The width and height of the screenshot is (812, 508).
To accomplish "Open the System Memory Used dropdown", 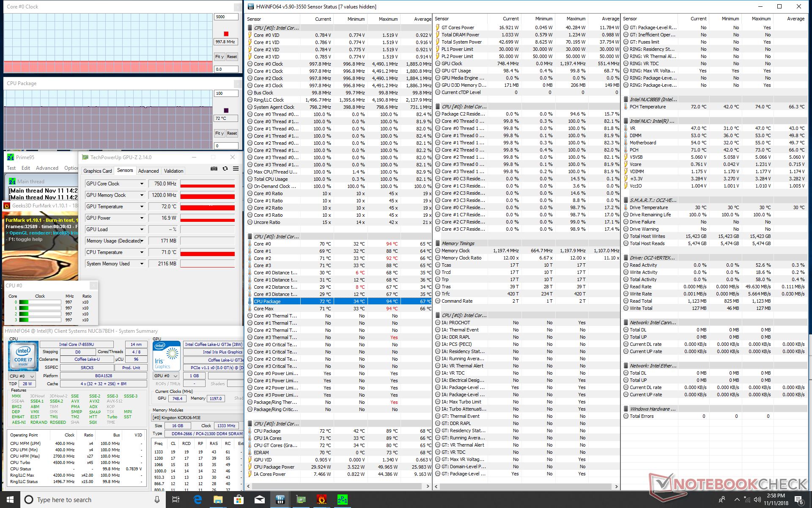I will 142,264.
